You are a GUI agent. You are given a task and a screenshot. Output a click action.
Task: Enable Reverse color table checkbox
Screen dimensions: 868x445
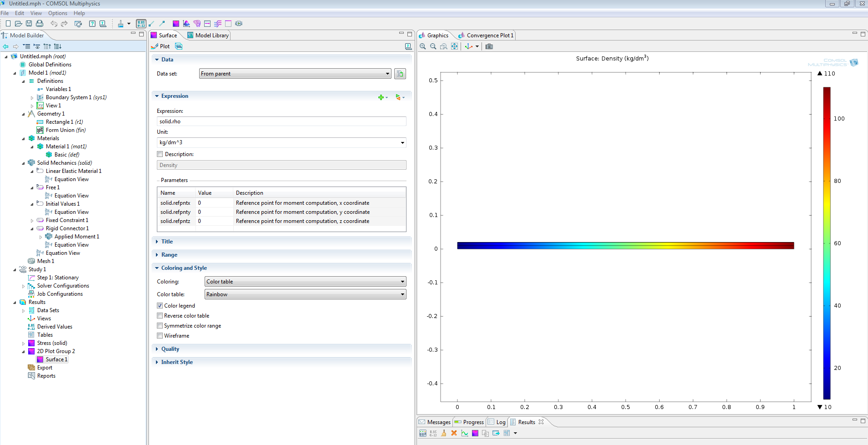tap(160, 316)
